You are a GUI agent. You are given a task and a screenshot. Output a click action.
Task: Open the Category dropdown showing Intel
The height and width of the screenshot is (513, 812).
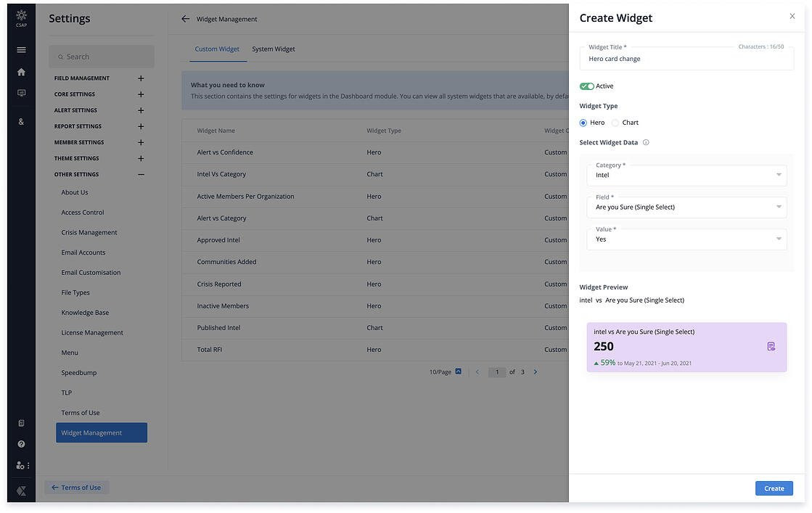click(x=686, y=175)
